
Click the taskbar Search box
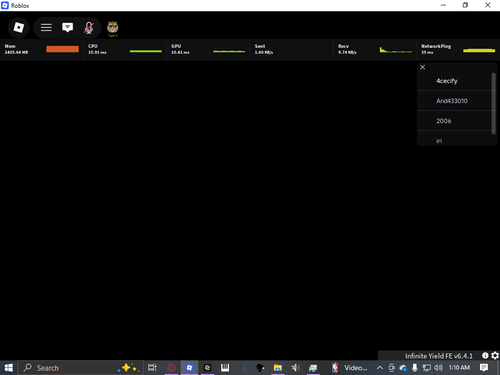(80, 368)
